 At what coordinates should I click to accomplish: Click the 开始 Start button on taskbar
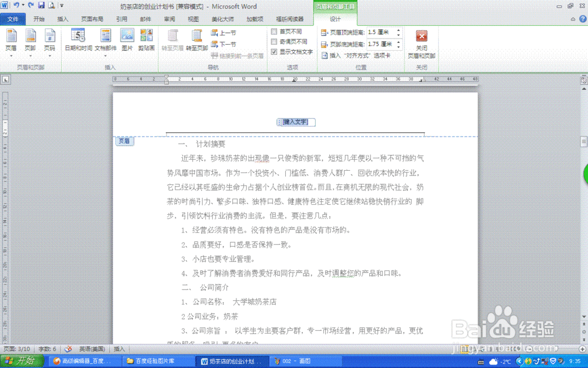click(22, 361)
